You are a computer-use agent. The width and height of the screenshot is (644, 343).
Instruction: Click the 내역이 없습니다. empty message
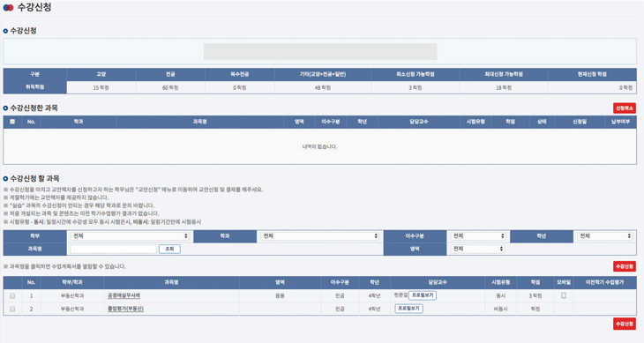(319, 147)
